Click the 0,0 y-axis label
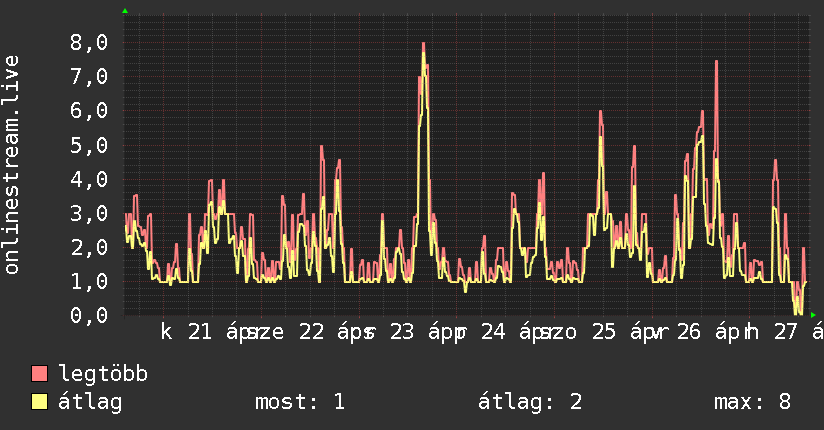824x430 pixels. pyautogui.click(x=89, y=315)
